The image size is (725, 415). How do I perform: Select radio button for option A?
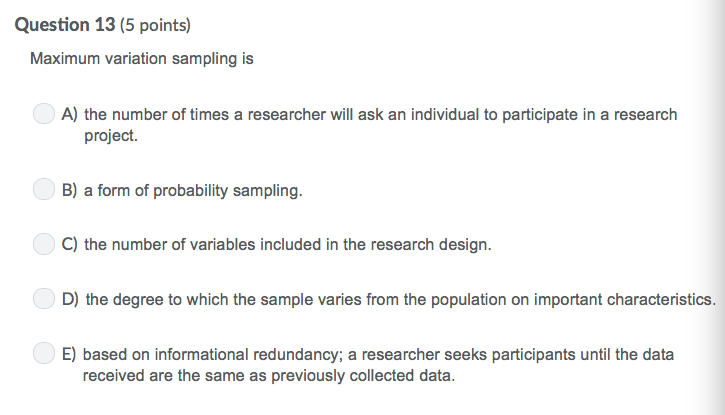point(44,115)
